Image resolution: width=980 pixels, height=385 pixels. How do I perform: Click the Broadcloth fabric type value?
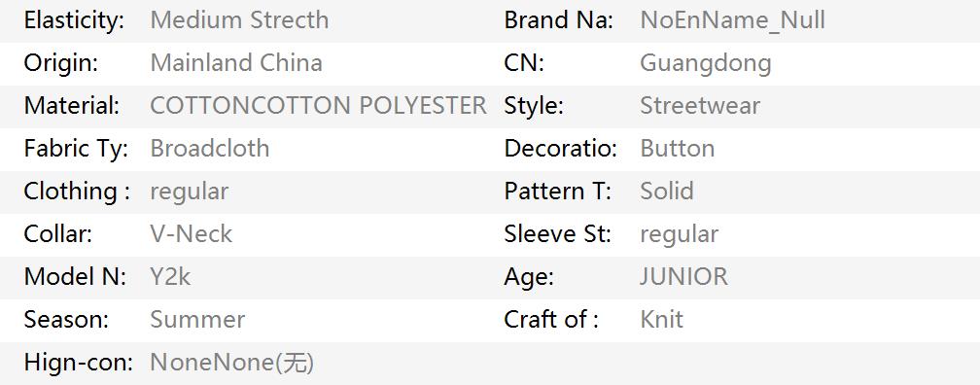210,148
